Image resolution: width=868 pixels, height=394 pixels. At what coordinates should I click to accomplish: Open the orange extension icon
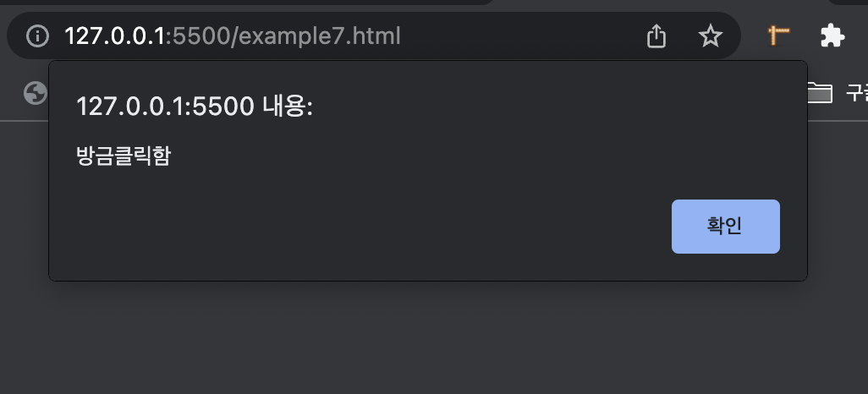[778, 36]
